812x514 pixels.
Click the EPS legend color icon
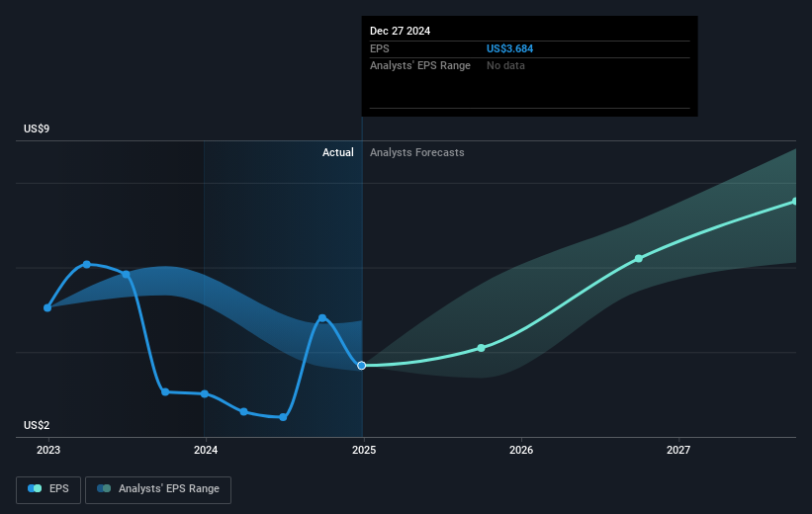click(35, 488)
